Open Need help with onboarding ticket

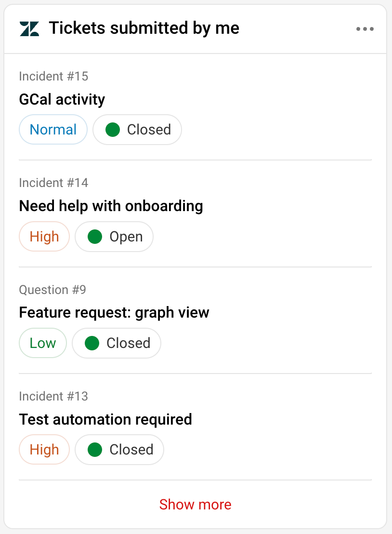pyautogui.click(x=111, y=206)
